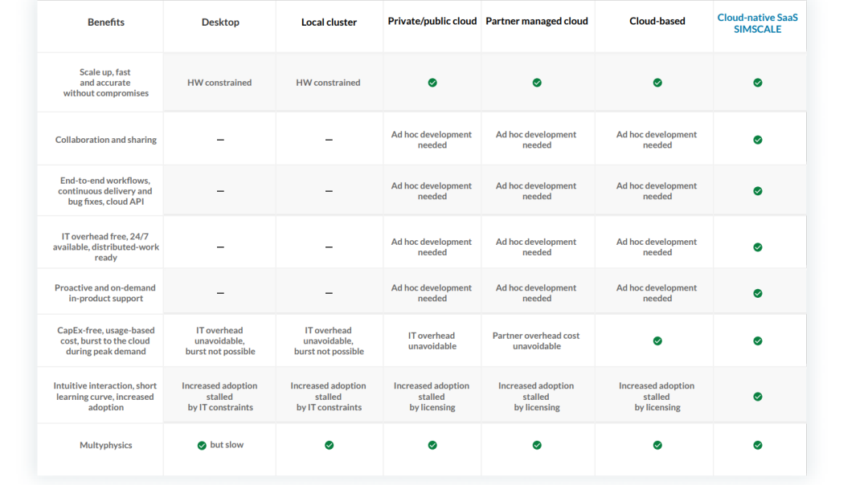Click the Private/public cloud Scale up checkmark
The image size is (868, 485).
432,83
